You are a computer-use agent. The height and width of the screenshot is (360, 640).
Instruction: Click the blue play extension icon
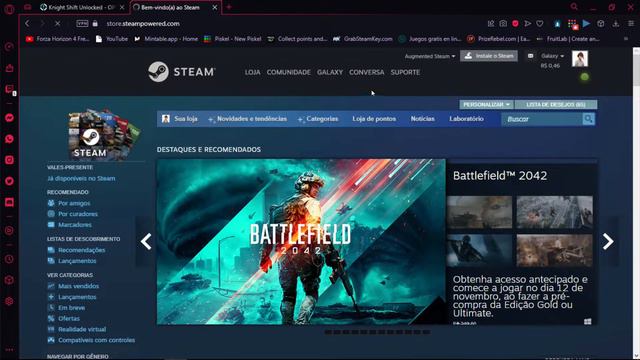click(587, 24)
